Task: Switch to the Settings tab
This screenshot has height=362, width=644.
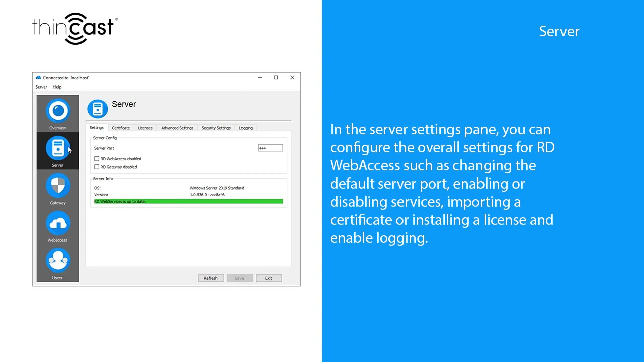Action: 96,128
